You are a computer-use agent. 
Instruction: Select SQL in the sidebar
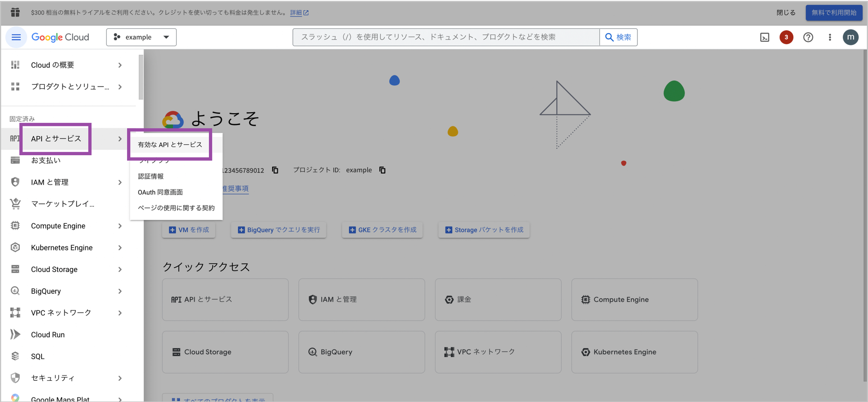(x=38, y=356)
